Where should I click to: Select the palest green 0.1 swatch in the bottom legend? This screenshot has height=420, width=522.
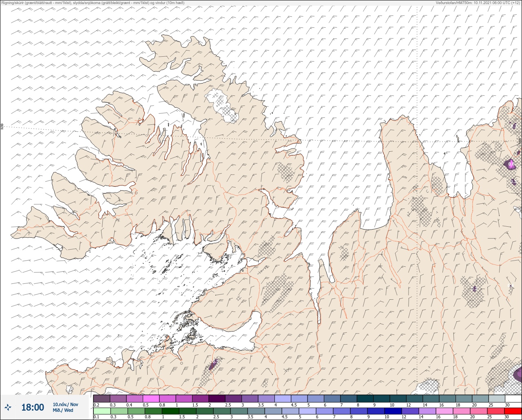(102, 411)
